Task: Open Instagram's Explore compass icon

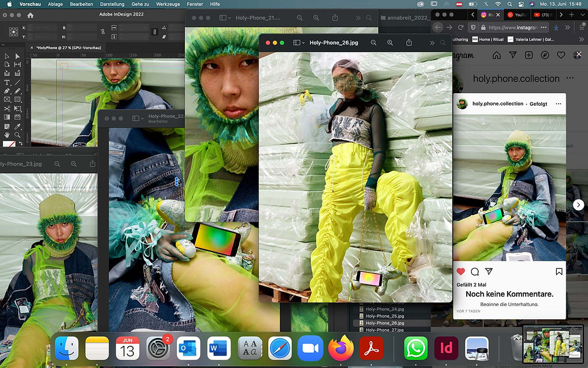Action: (545, 55)
